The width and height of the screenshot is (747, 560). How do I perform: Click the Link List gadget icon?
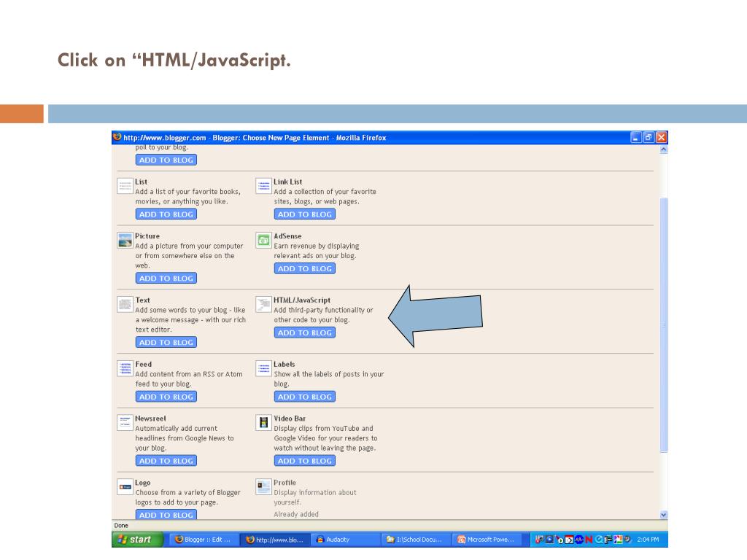click(263, 186)
